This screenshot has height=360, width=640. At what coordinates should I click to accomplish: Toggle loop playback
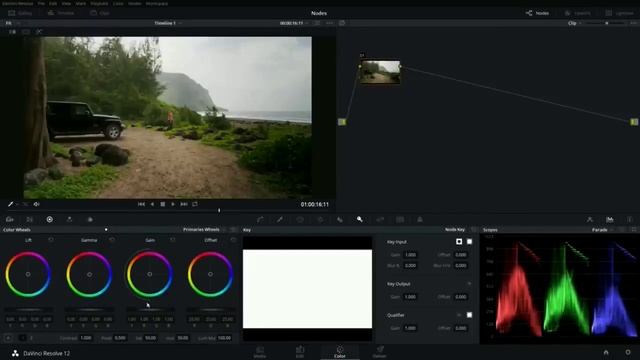195,204
